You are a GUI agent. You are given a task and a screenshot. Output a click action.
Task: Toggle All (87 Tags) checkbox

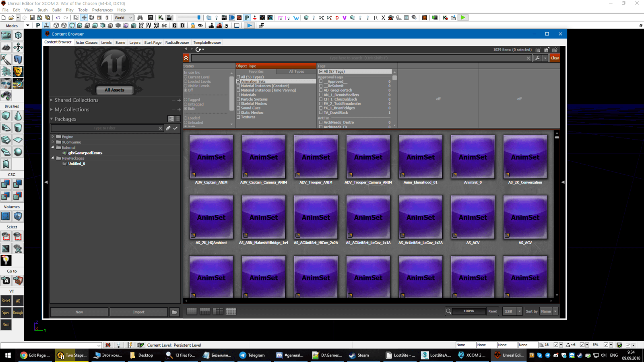(x=321, y=72)
